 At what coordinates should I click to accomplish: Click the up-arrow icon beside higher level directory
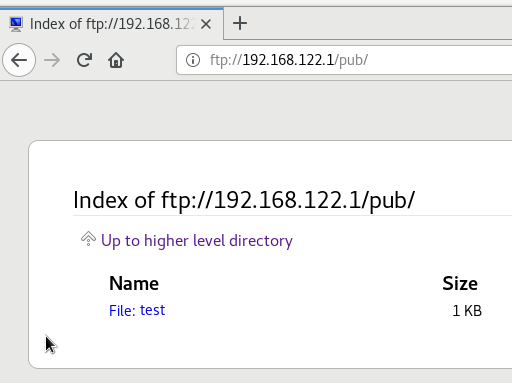88,239
